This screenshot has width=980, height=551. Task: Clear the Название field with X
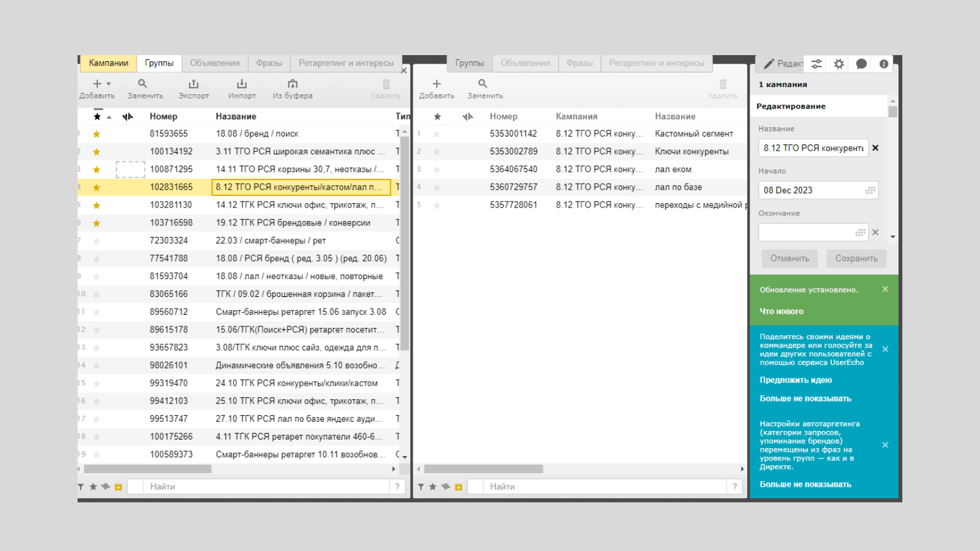[x=875, y=148]
